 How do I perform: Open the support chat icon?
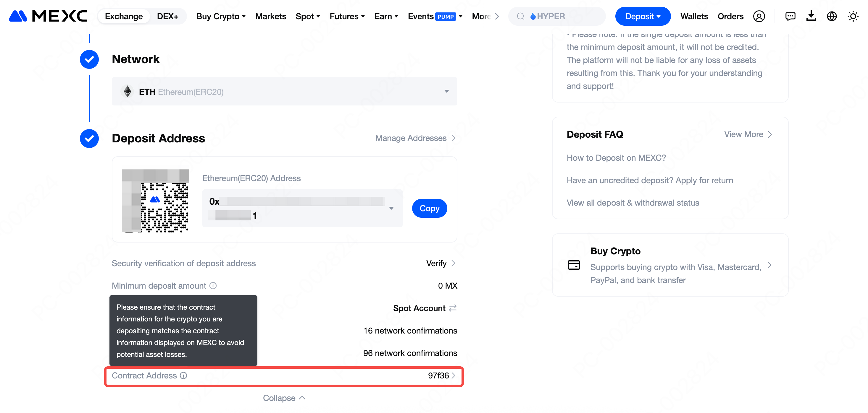[790, 16]
